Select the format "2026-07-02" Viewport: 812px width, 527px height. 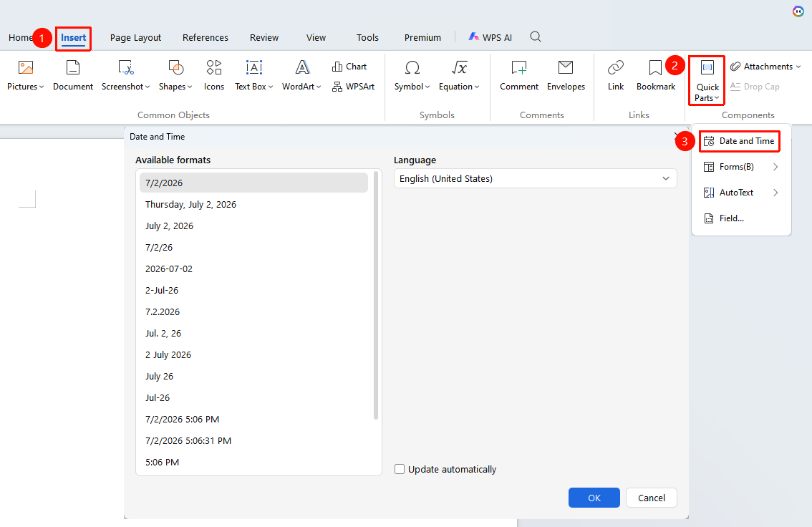253,269
